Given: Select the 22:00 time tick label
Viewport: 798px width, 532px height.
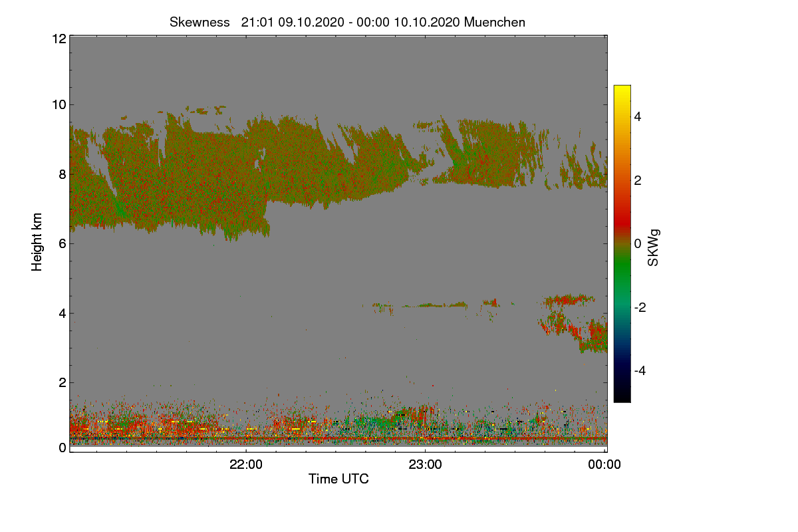Looking at the screenshot, I should tap(246, 465).
